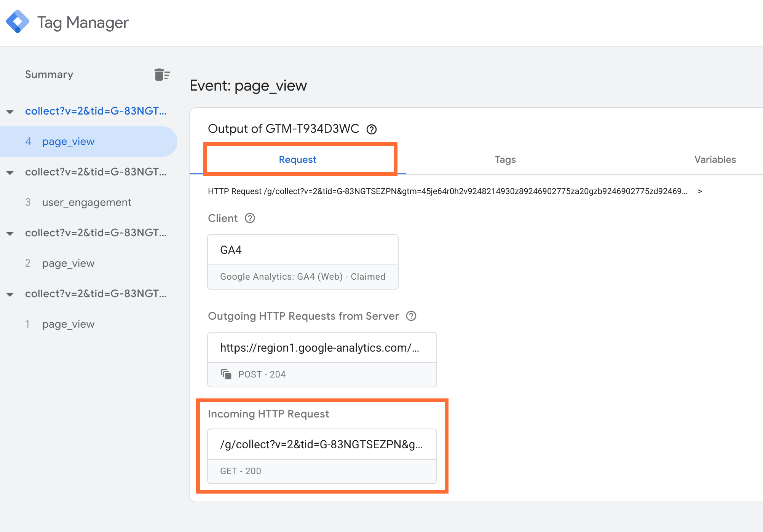Expand HTTP Request arrow at line end
This screenshot has height=532, width=763.
(700, 191)
